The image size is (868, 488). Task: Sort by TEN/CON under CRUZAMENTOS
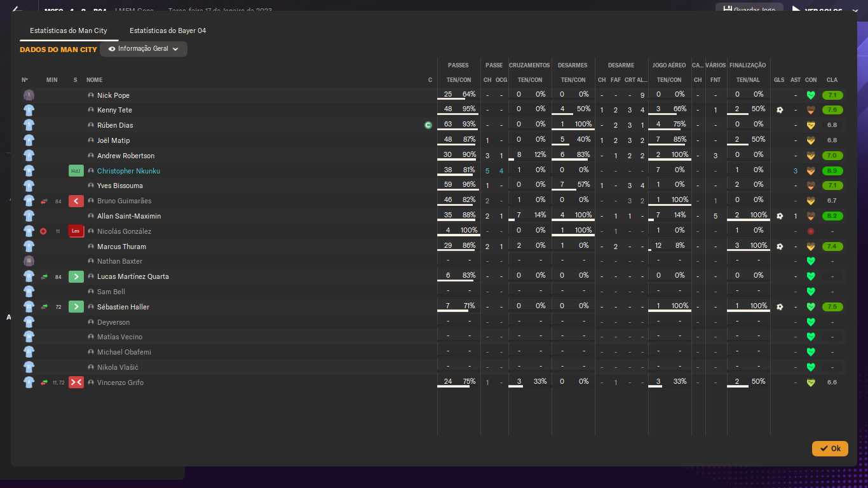(x=530, y=80)
